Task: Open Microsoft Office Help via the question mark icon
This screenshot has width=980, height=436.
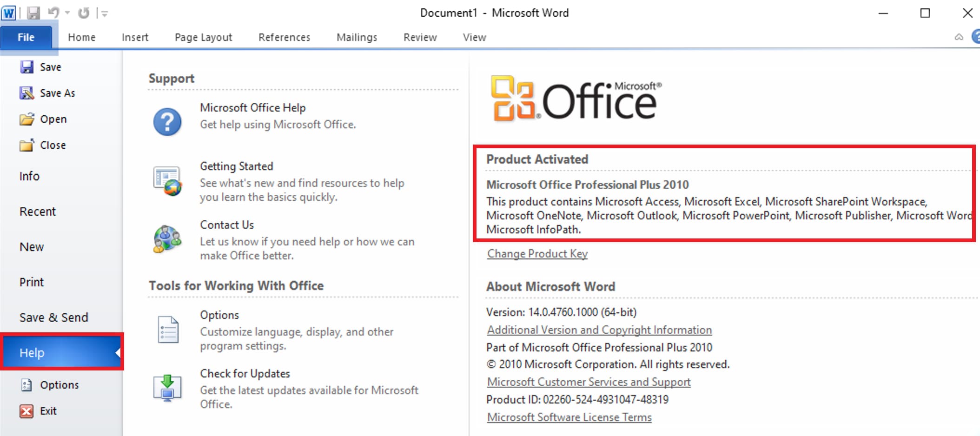Action: [x=167, y=121]
